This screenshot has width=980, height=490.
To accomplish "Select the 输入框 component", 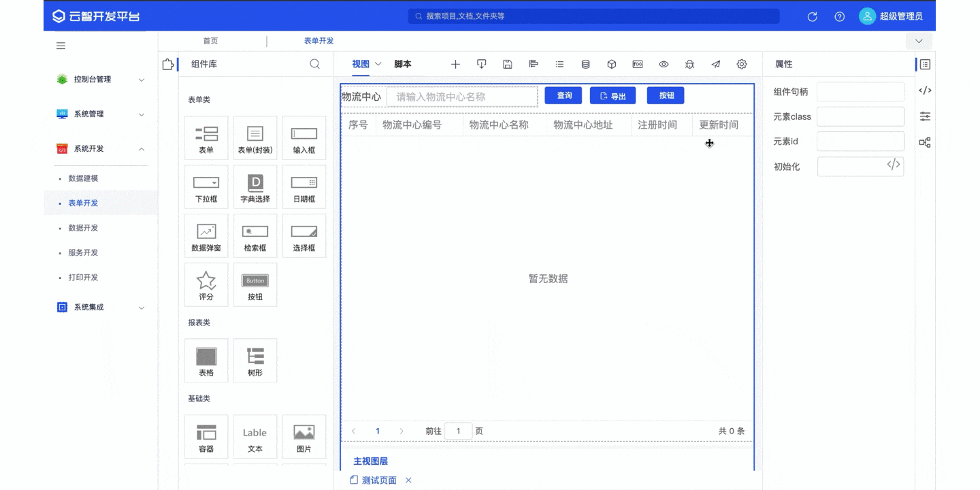I will coord(304,138).
